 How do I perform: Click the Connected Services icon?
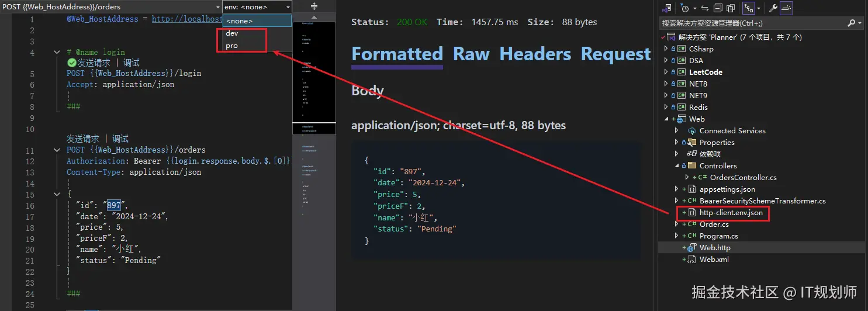[692, 130]
